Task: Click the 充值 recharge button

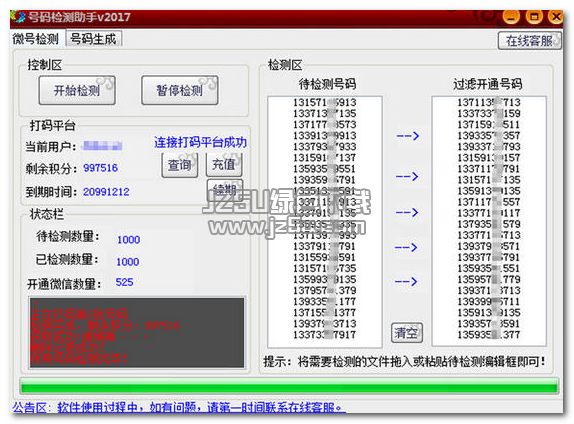Action: click(x=224, y=164)
